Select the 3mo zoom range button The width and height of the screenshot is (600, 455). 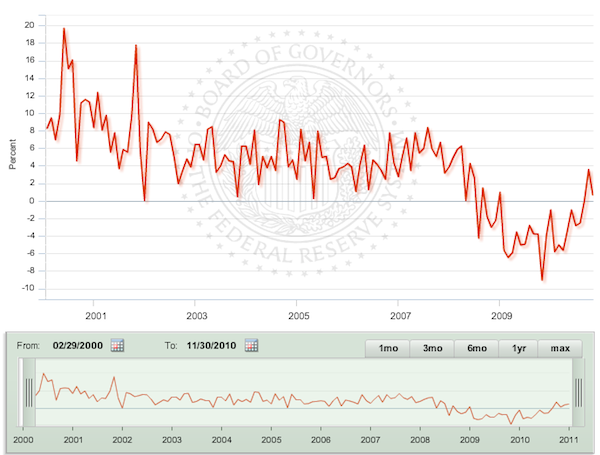432,348
